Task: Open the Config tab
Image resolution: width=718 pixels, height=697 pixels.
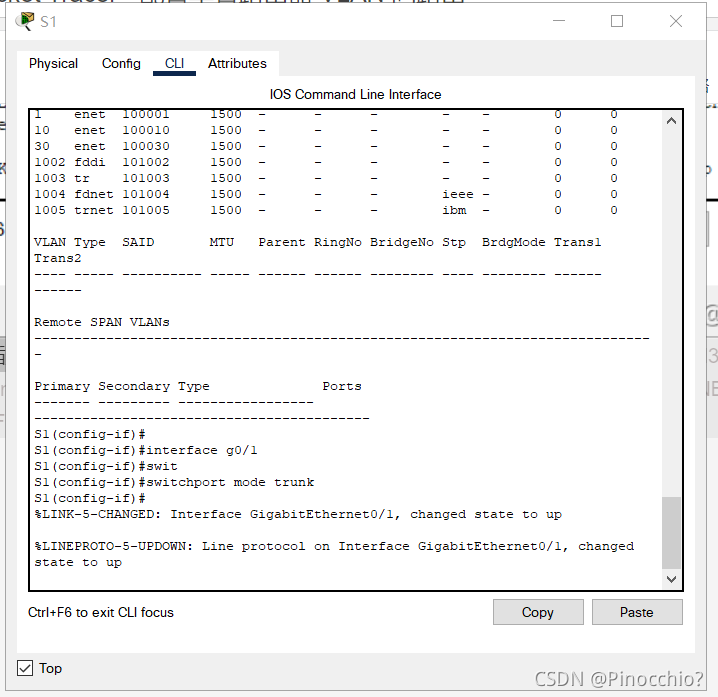Action: point(121,63)
